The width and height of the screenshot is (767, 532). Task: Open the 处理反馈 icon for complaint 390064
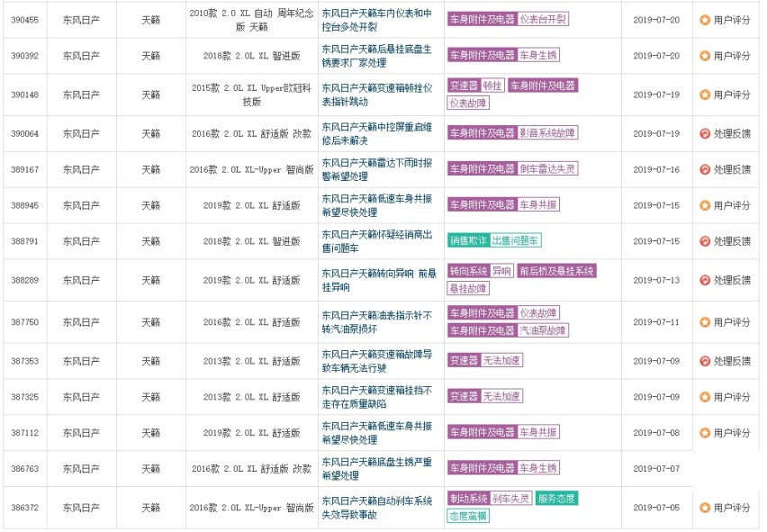pyautogui.click(x=704, y=133)
